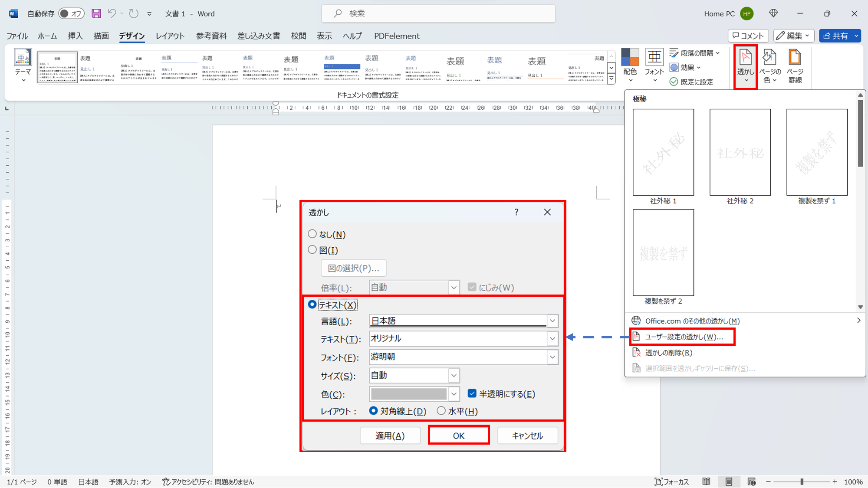Open the 色(C) color dropdown arrow

[454, 394]
